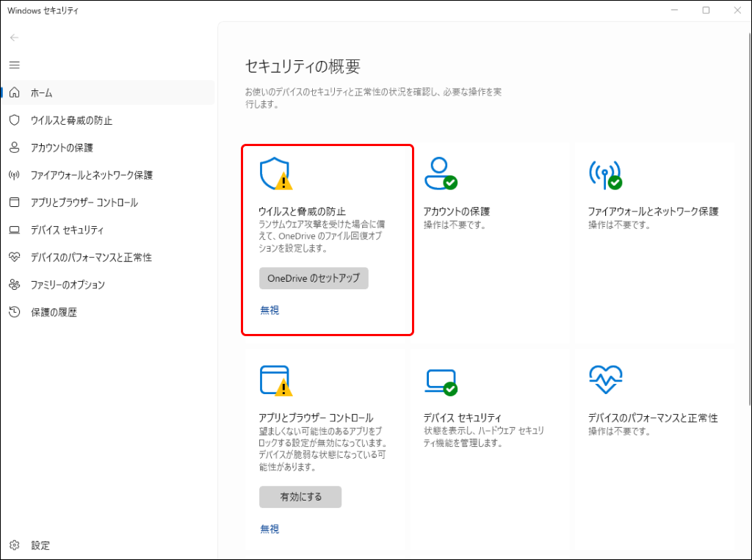Select ホーム in the sidebar
The height and width of the screenshot is (560, 752).
pos(108,92)
